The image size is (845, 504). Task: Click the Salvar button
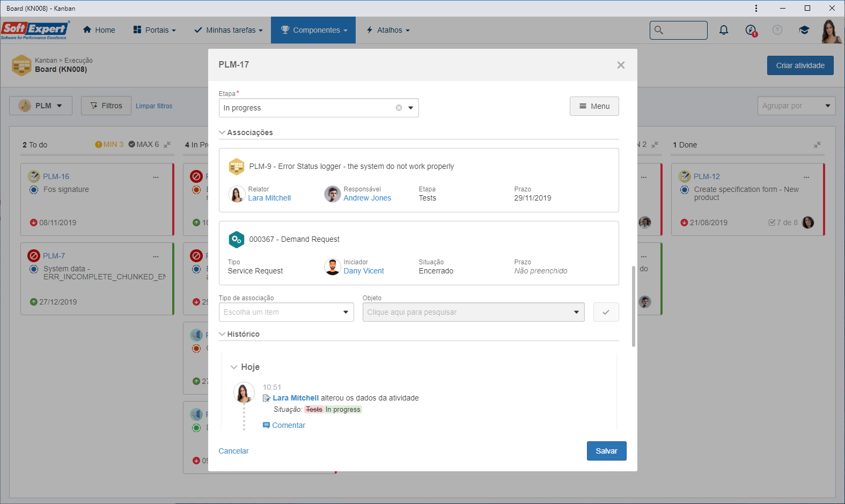(606, 451)
